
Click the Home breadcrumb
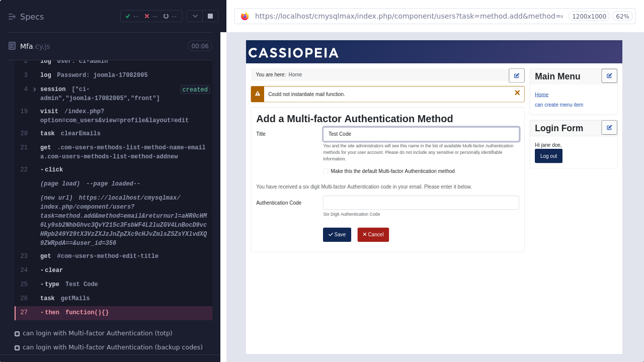pyautogui.click(x=295, y=75)
